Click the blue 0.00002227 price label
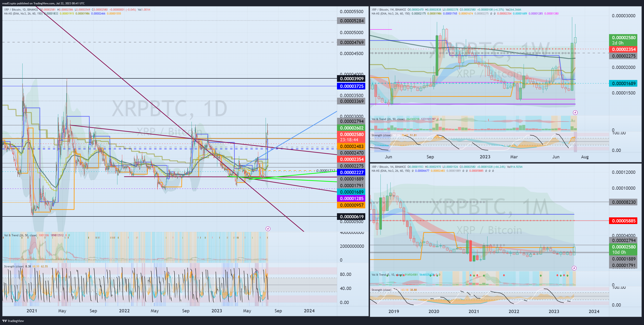The width and height of the screenshot is (644, 325). [351, 172]
